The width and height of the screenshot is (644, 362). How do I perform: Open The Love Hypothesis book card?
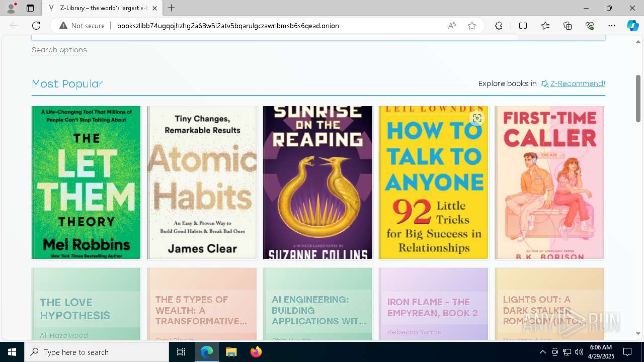pyautogui.click(x=86, y=304)
